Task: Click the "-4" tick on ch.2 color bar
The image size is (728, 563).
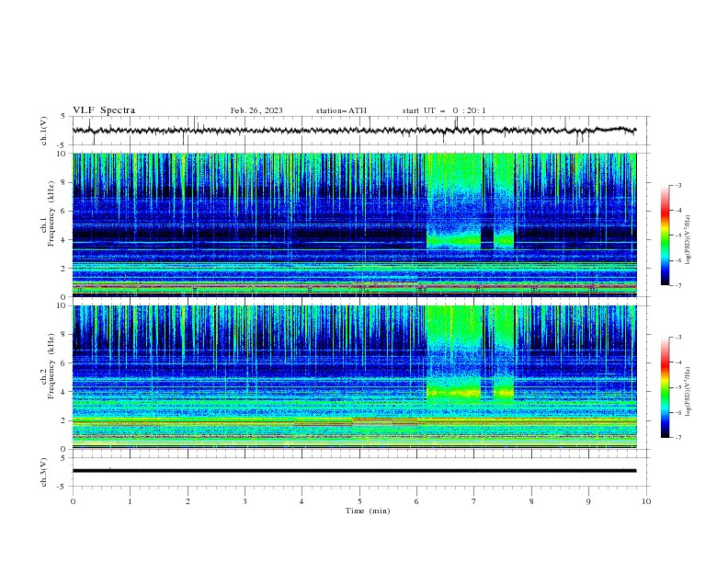Action: click(678, 362)
